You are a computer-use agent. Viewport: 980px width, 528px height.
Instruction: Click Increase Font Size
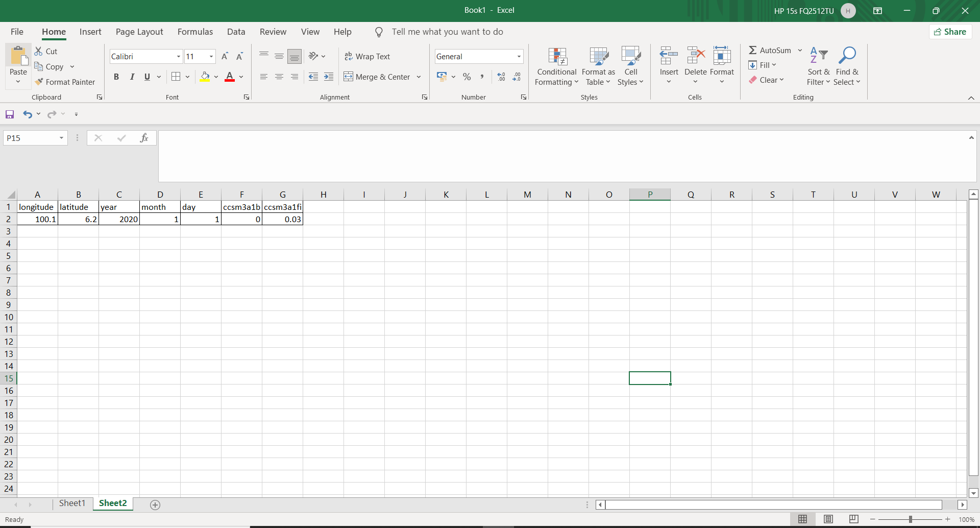pyautogui.click(x=225, y=56)
